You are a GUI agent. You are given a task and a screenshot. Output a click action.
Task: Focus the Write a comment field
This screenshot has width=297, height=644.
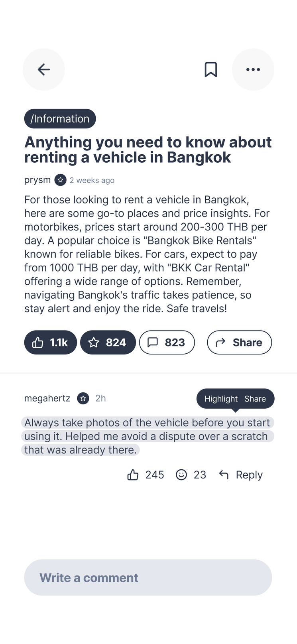pyautogui.click(x=148, y=577)
